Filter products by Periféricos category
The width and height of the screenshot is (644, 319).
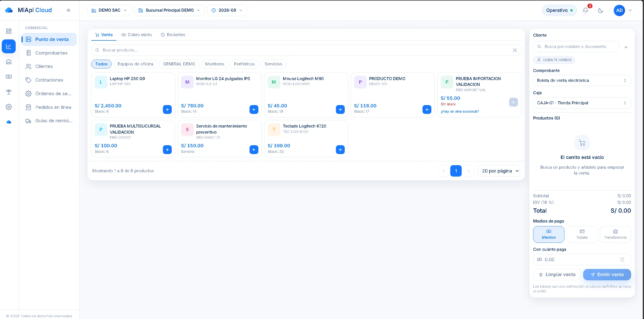pos(244,64)
